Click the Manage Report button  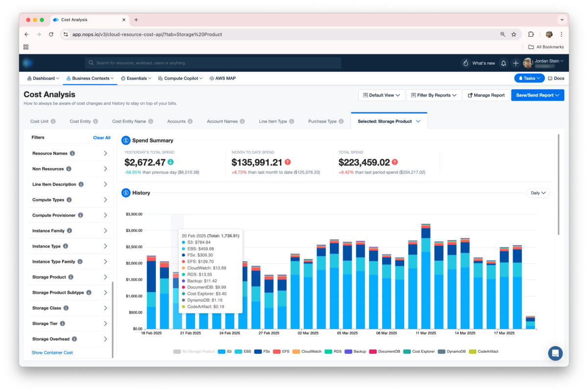[486, 95]
